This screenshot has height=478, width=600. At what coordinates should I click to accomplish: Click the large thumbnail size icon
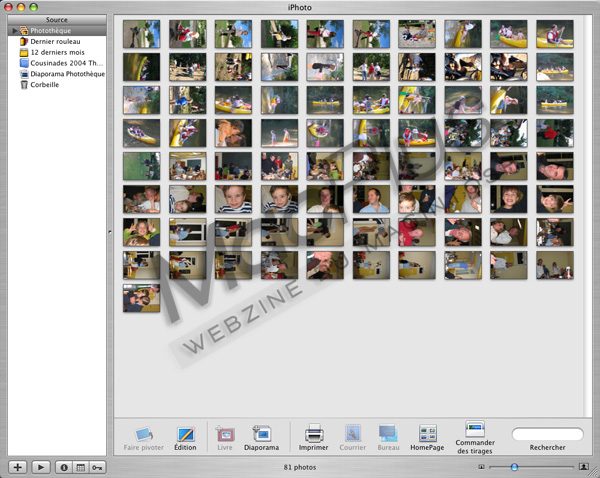pyautogui.click(x=584, y=467)
